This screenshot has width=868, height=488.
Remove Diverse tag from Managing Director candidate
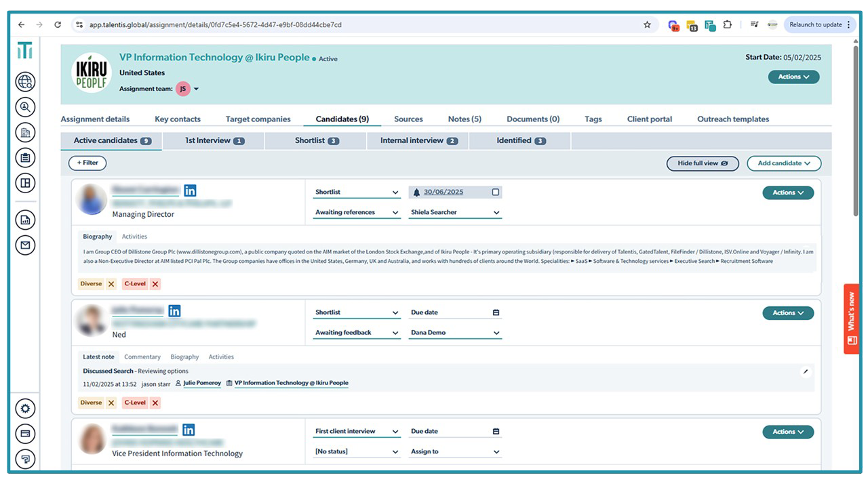(x=111, y=284)
